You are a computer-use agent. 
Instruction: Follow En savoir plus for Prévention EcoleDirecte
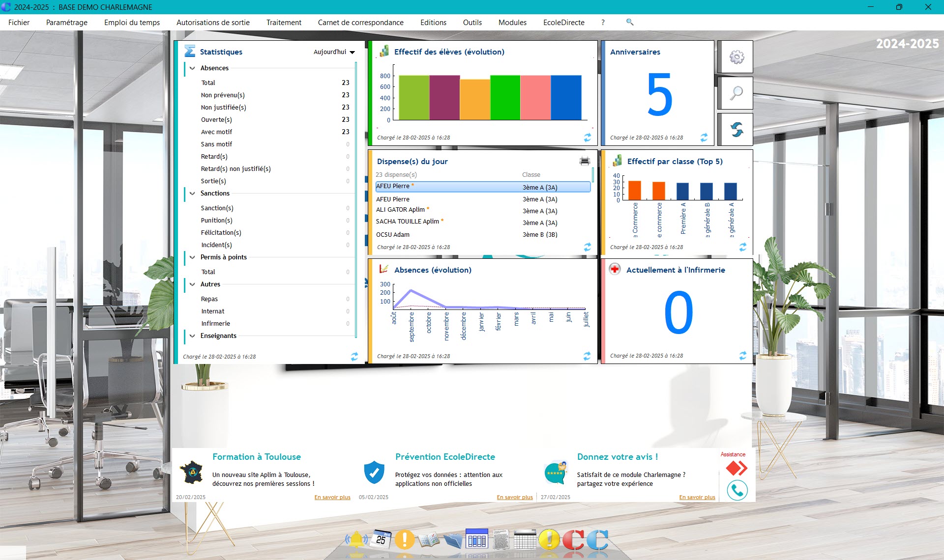(515, 497)
